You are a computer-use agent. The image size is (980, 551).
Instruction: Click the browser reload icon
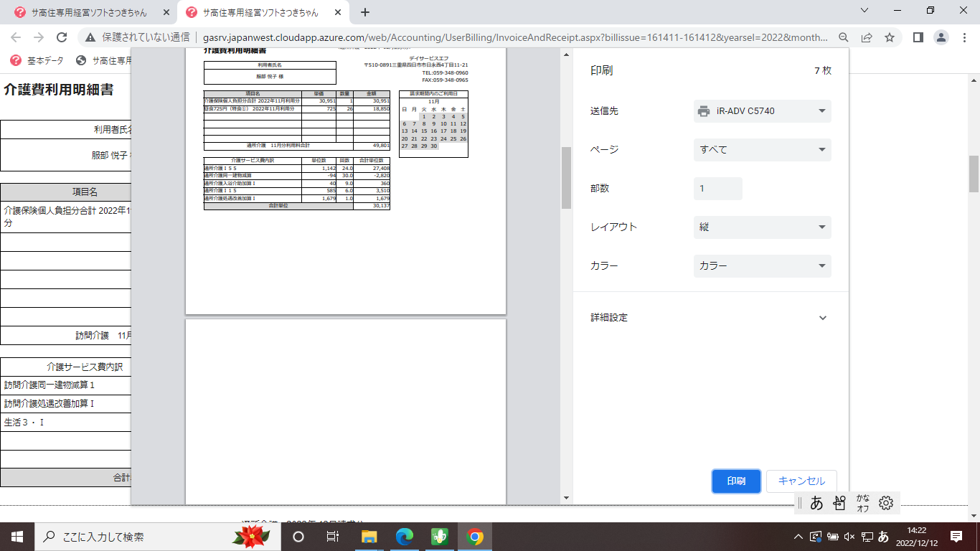pos(62,37)
